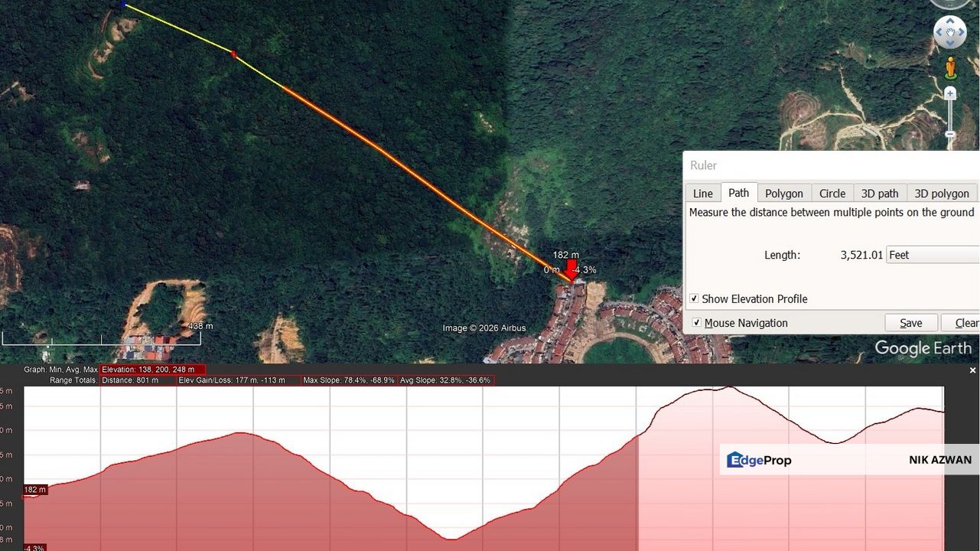This screenshot has width=980, height=551.
Task: Disable Mouse Navigation
Action: 697,323
